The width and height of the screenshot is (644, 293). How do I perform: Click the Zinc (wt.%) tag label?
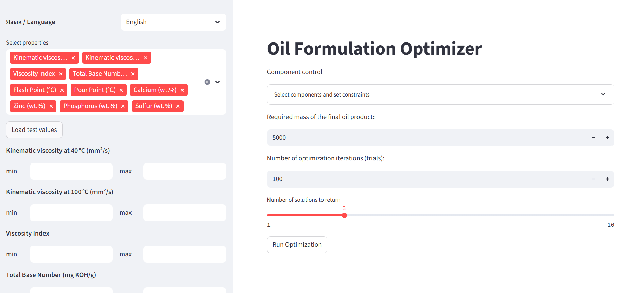click(29, 106)
